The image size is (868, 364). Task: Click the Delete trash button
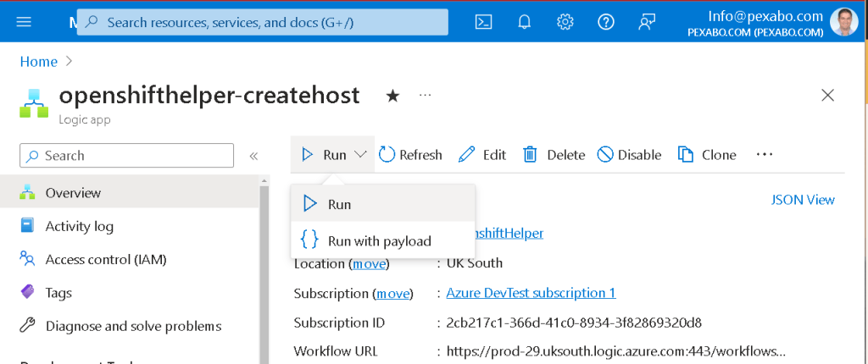pos(554,155)
